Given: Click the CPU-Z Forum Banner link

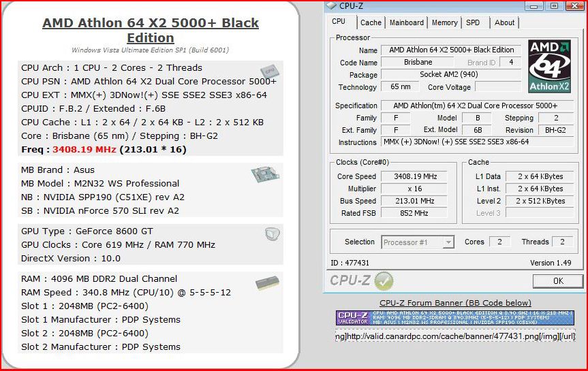Looking at the screenshot, I should [455, 303].
